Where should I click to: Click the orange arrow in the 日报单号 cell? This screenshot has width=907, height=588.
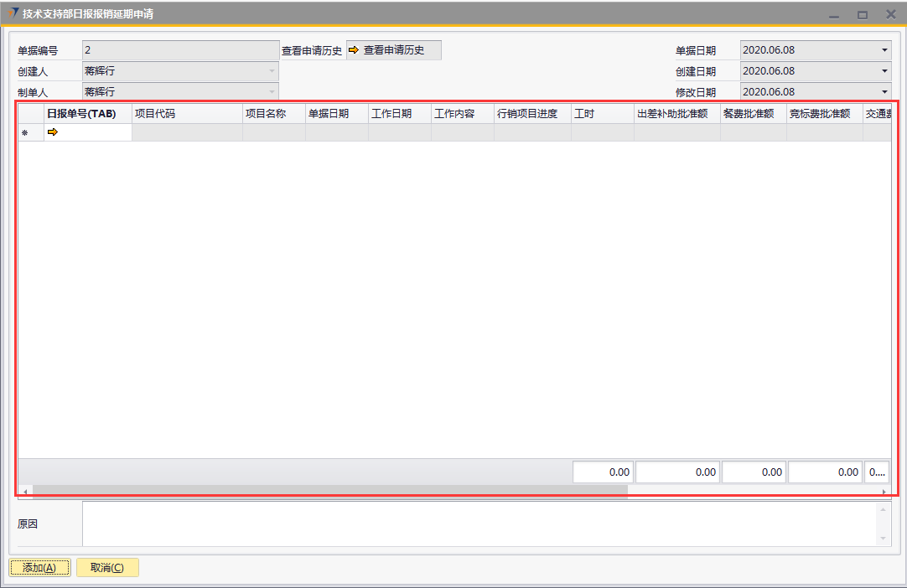pos(53,132)
